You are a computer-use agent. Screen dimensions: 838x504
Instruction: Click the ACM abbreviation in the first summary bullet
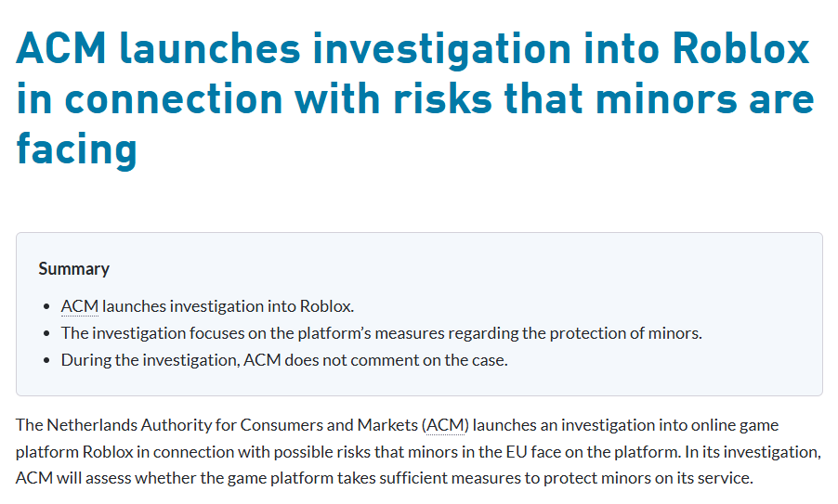coord(79,306)
